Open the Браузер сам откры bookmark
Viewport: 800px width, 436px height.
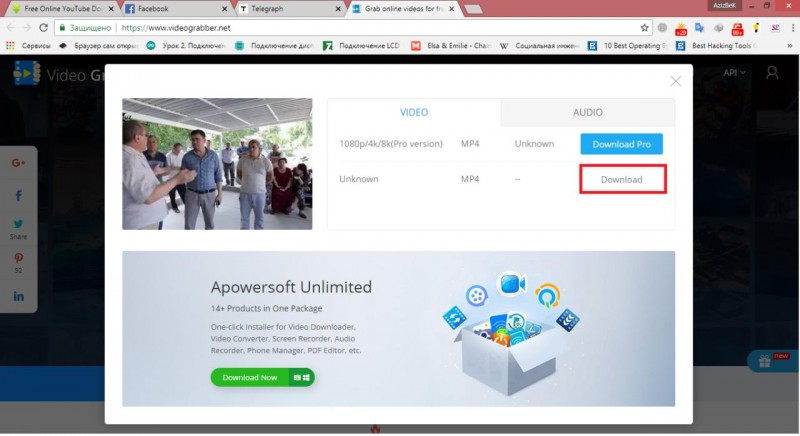(98, 46)
